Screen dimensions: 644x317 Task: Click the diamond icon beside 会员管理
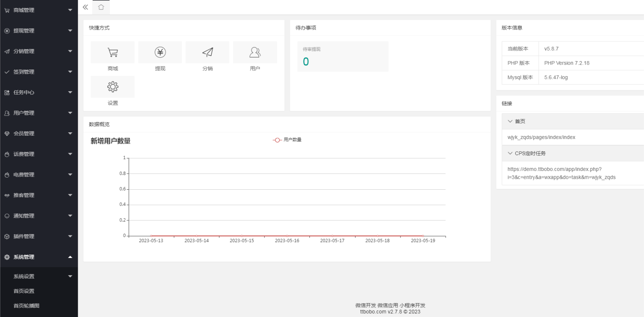pyautogui.click(x=7, y=134)
